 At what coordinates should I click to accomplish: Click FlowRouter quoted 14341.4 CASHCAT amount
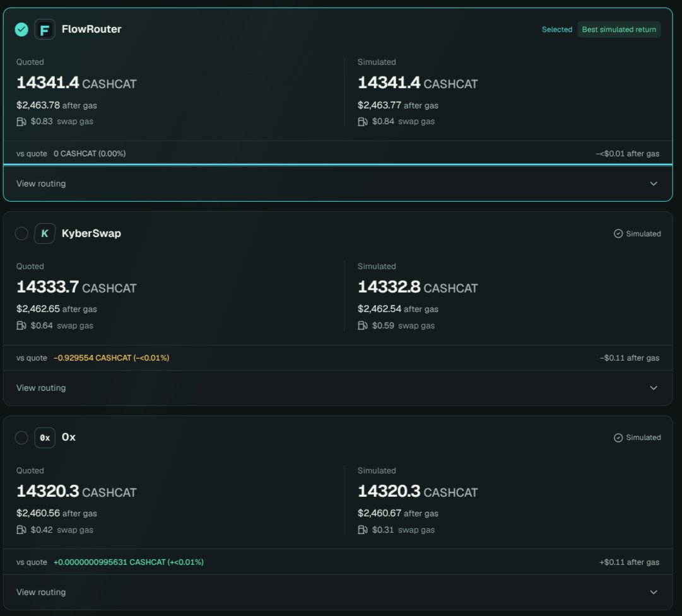76,83
